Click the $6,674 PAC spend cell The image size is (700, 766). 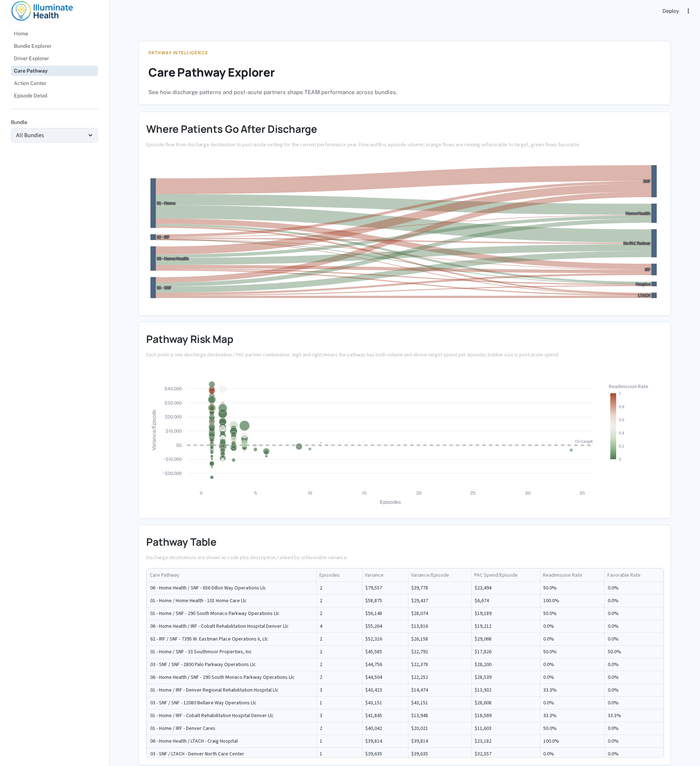[x=506, y=601]
